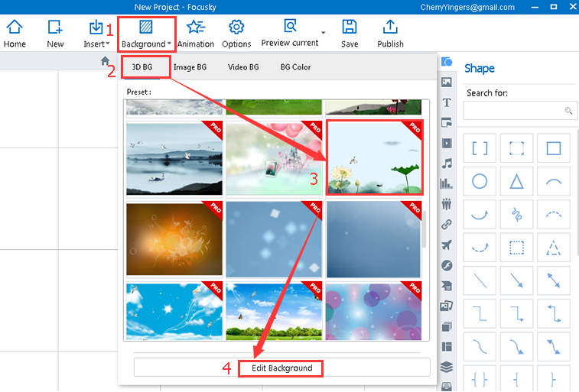Click the search magnifier icon
This screenshot has height=392, width=579.
click(568, 110)
